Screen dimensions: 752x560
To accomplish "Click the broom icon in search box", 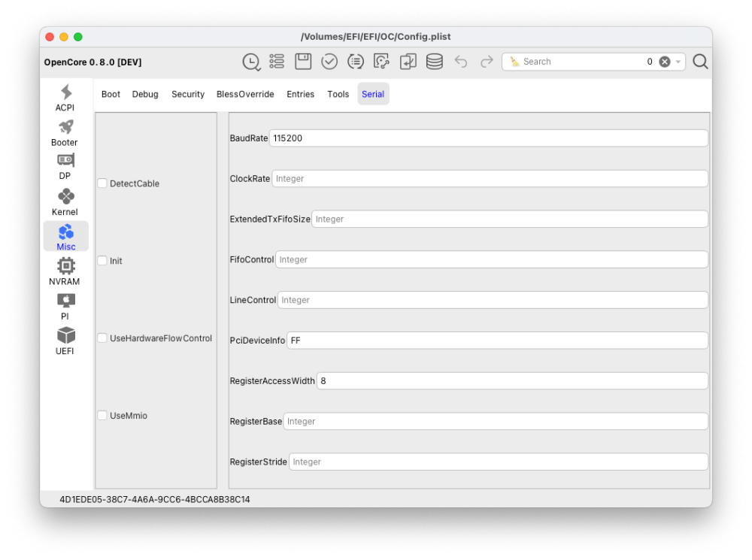I will [514, 62].
